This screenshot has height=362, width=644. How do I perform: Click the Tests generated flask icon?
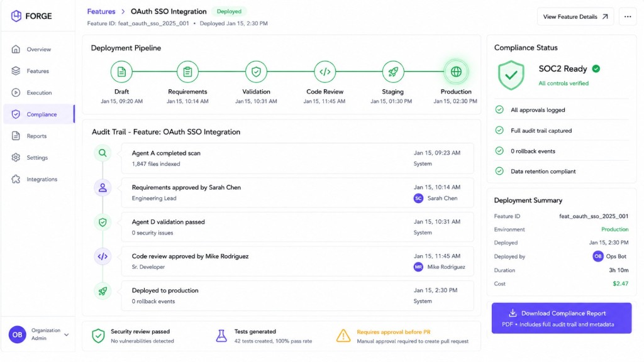(221, 336)
